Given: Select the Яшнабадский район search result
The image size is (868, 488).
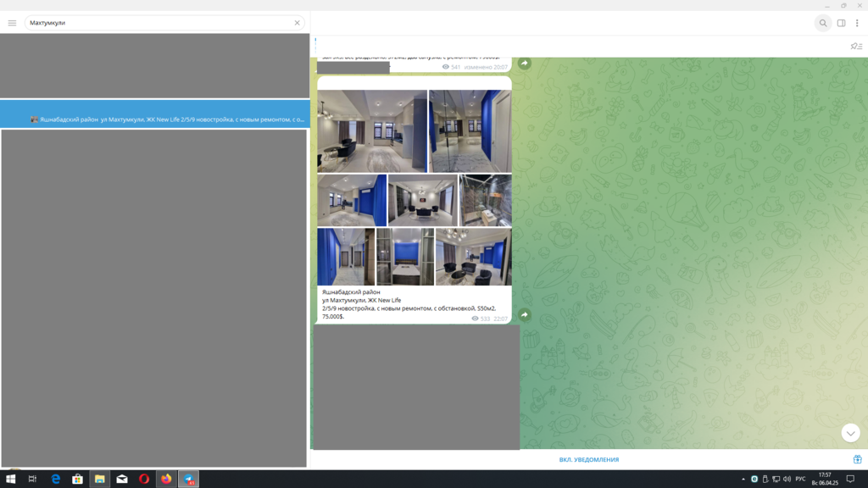Looking at the screenshot, I should tap(155, 119).
